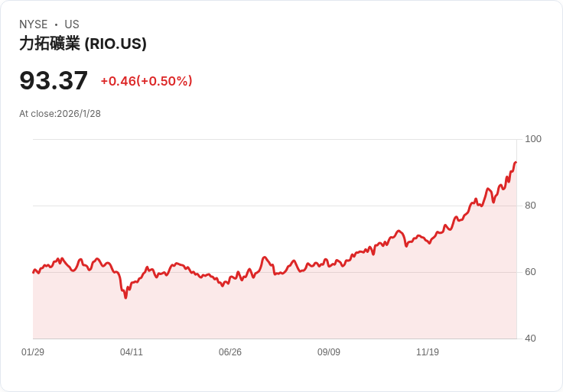The width and height of the screenshot is (563, 392).
Task: Click the 06/26 date axis label
Action: tap(230, 352)
